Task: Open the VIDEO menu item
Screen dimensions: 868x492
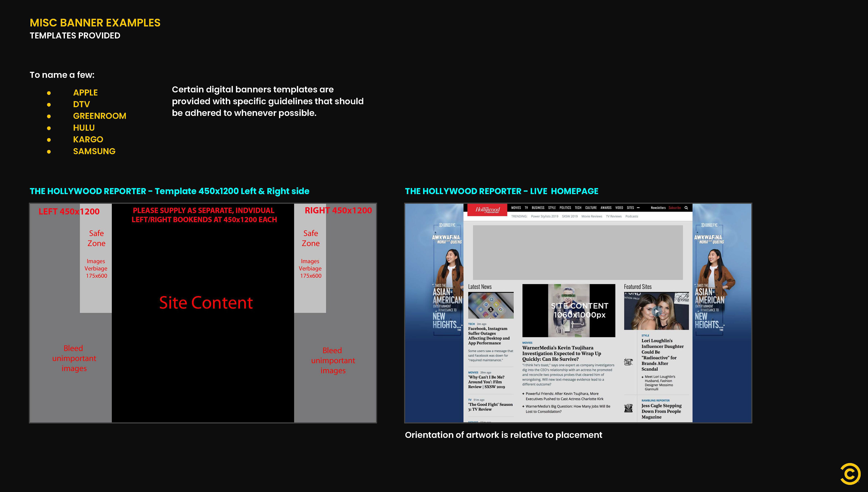Action: 619,208
